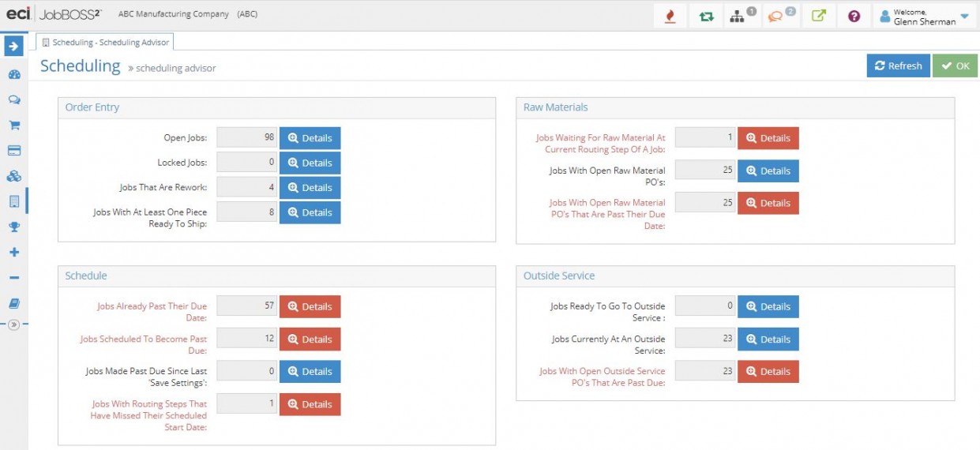Image resolution: width=980 pixels, height=450 pixels.
Task: Open the trophy sidebar icon
Action: point(13,227)
